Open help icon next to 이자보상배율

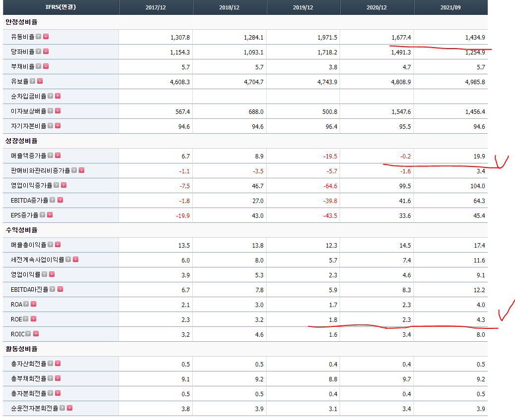[50, 111]
